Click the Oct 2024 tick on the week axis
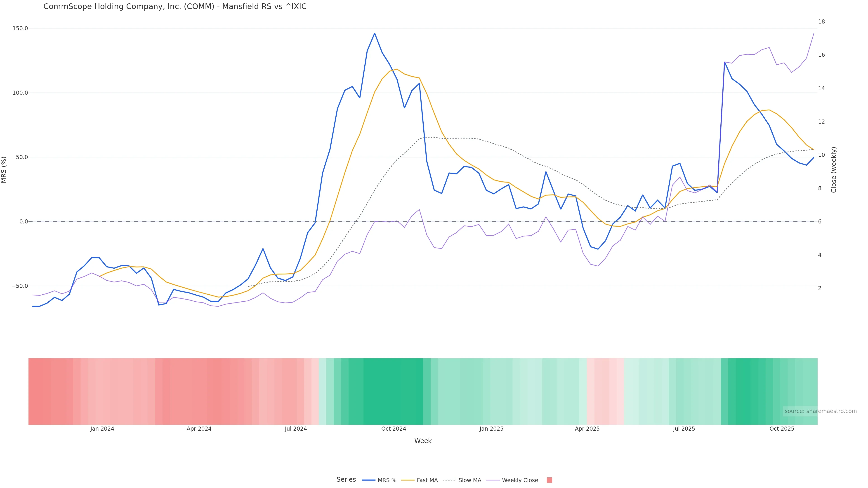868x488 pixels. pyautogui.click(x=394, y=429)
